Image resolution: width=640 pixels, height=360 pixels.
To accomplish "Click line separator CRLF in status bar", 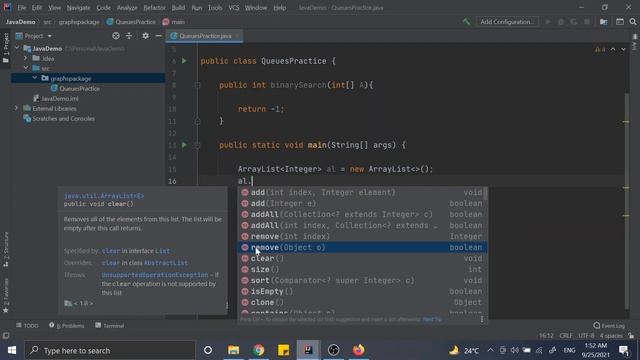I will (x=566, y=336).
